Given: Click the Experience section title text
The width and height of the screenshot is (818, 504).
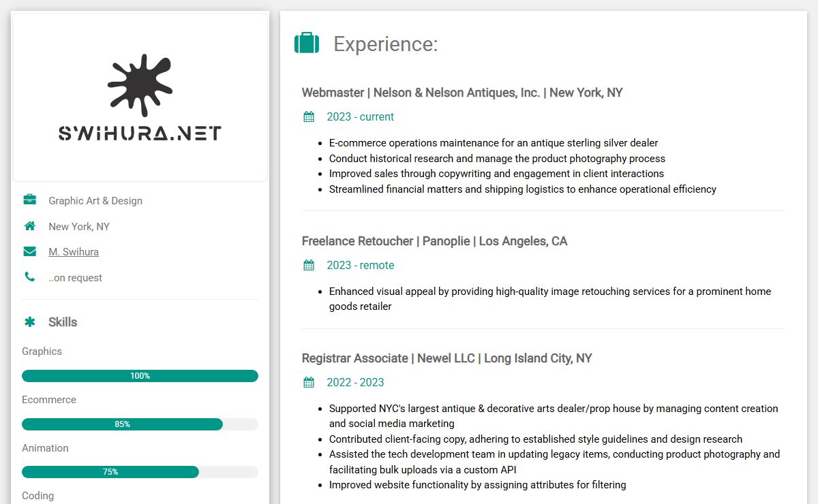Looking at the screenshot, I should pyautogui.click(x=386, y=44).
